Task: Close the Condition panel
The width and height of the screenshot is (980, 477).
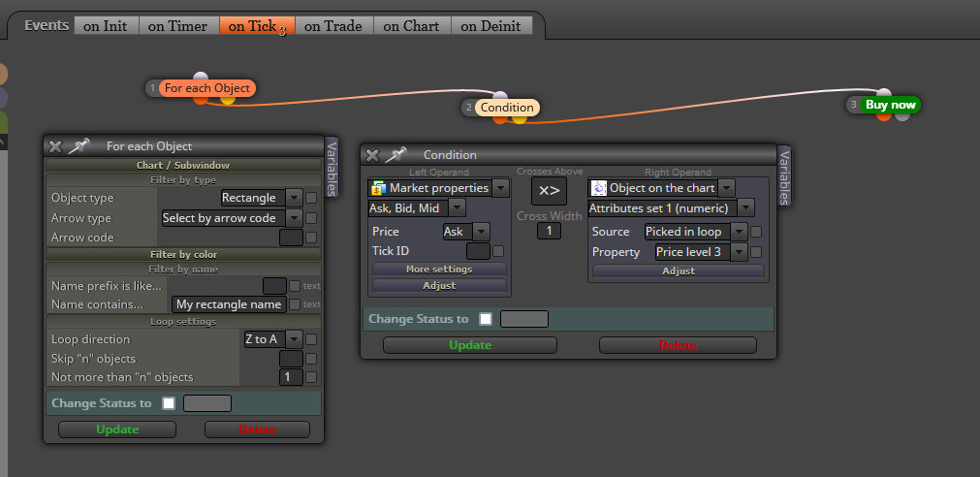Action: [372, 155]
